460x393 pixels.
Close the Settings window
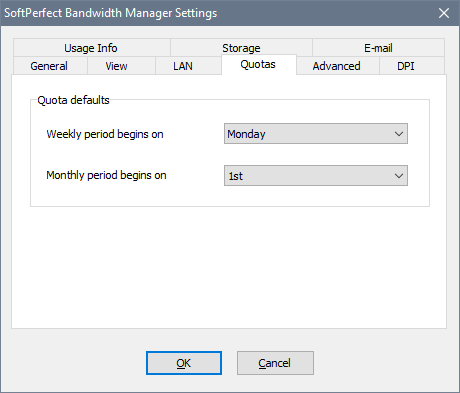(444, 13)
